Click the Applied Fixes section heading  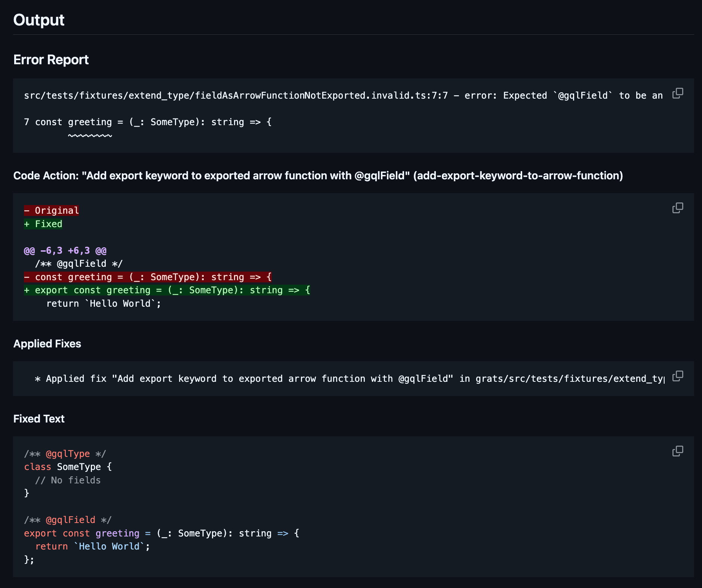(47, 344)
